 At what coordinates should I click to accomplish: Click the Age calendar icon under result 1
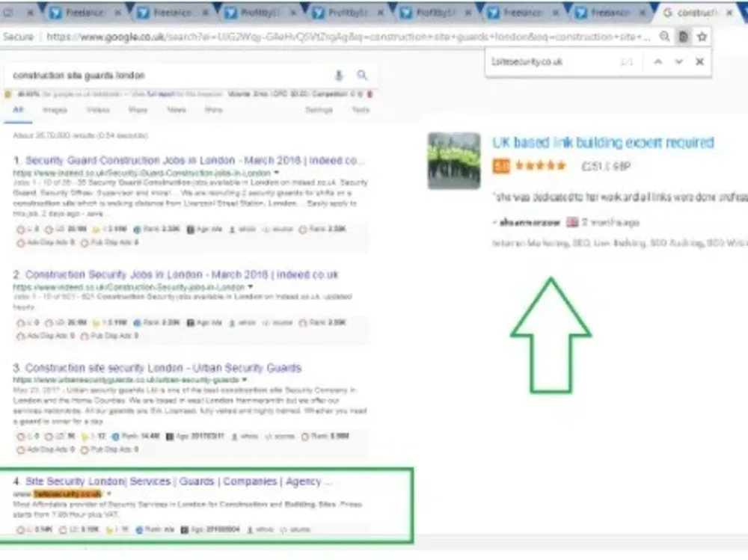point(190,230)
